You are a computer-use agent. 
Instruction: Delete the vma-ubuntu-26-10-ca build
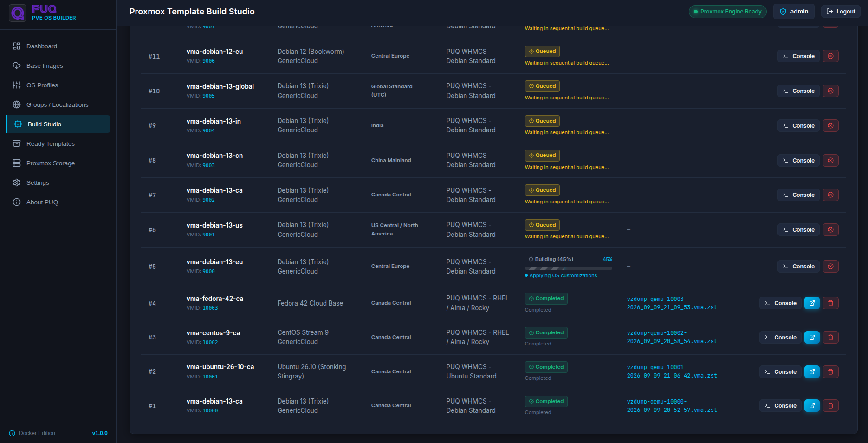[x=830, y=372]
